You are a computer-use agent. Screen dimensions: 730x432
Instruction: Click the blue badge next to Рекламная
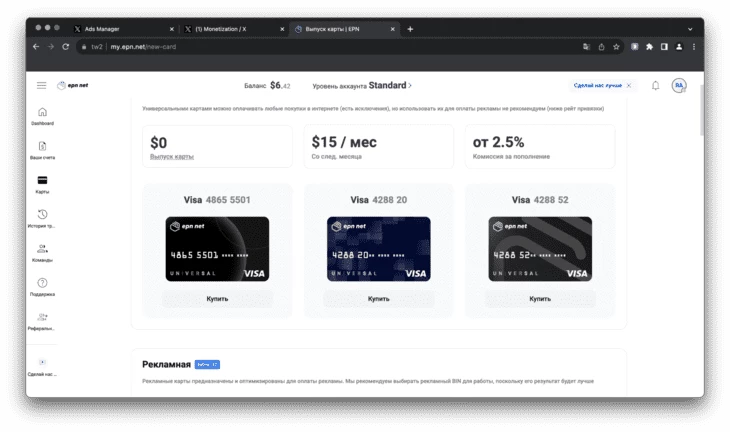point(207,364)
